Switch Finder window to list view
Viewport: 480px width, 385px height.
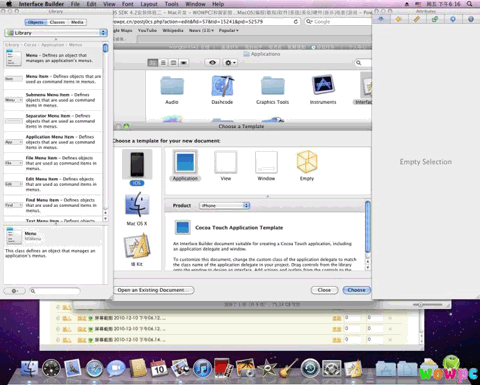(163, 63)
